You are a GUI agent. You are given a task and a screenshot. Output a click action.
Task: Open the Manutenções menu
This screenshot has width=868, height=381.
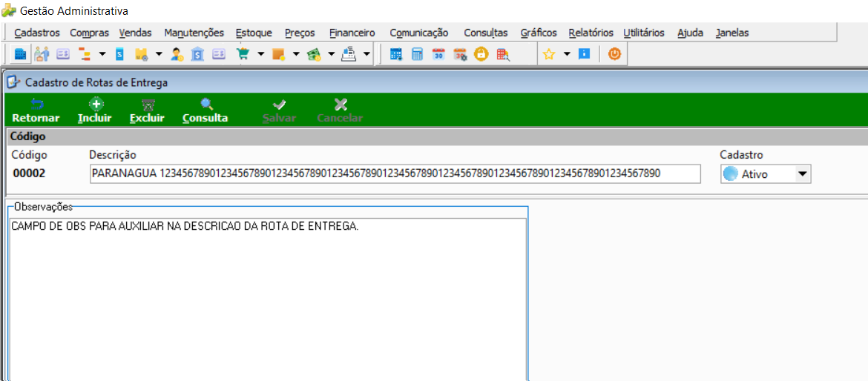(194, 33)
